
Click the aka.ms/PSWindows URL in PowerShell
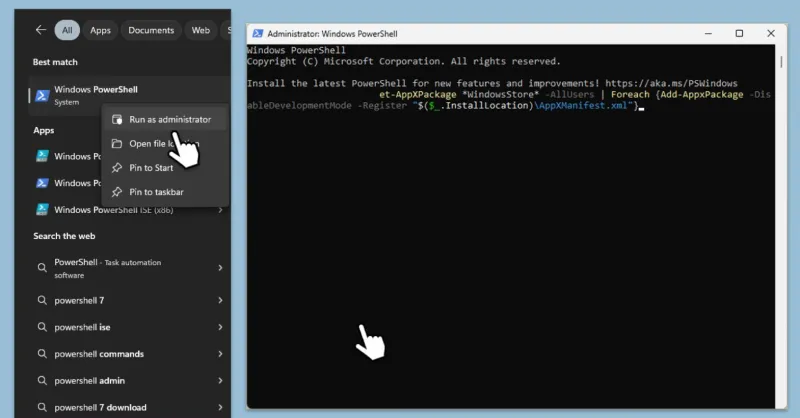(x=671, y=83)
